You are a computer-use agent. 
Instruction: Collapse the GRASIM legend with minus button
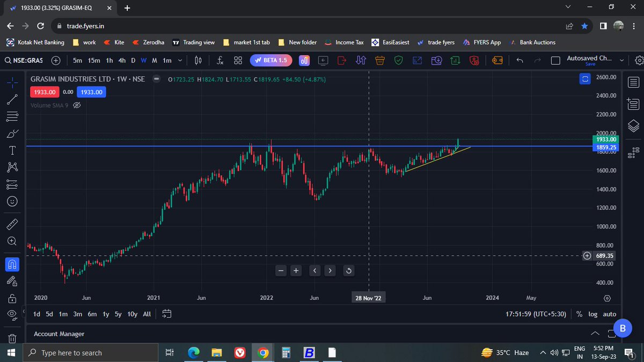tap(156, 79)
